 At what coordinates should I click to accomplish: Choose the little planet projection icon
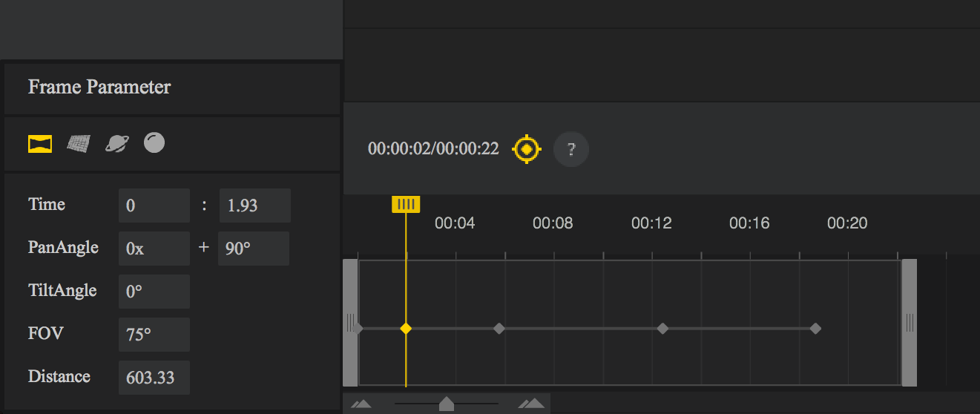116,143
